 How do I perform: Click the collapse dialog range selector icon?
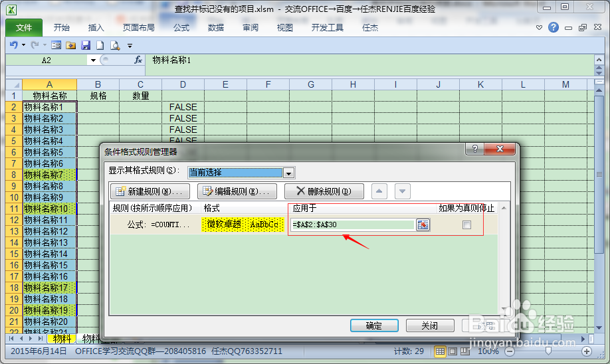pyautogui.click(x=423, y=225)
